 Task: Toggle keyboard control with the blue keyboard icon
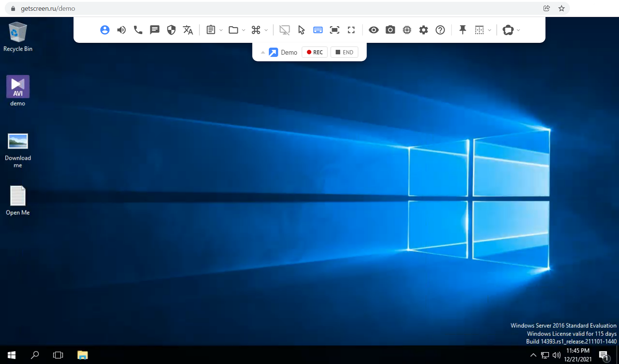pos(318,30)
